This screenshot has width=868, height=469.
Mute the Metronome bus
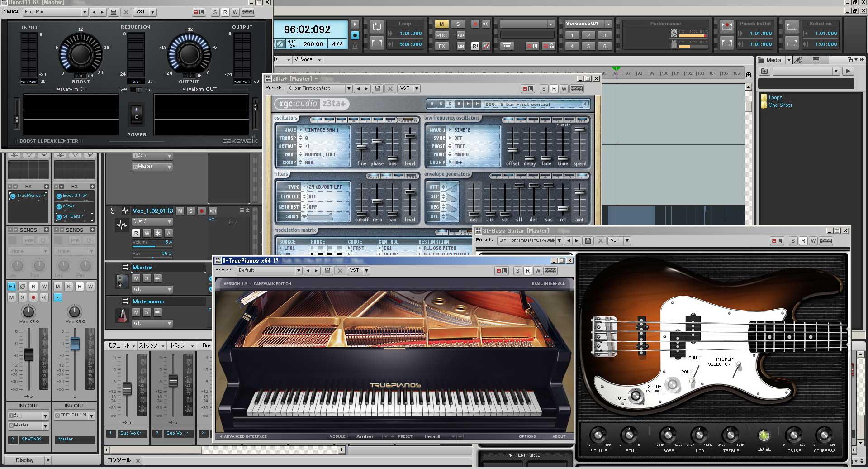pyautogui.click(x=136, y=312)
